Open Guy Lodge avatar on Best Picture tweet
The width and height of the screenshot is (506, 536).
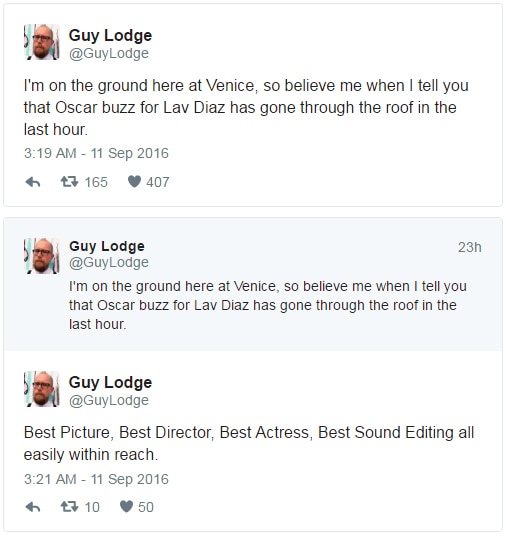click(x=42, y=389)
